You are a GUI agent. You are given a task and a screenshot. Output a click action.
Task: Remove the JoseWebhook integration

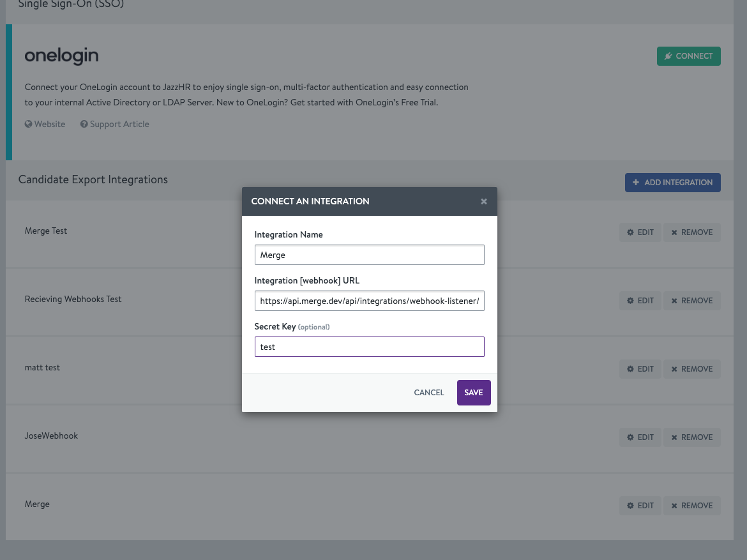(x=691, y=437)
